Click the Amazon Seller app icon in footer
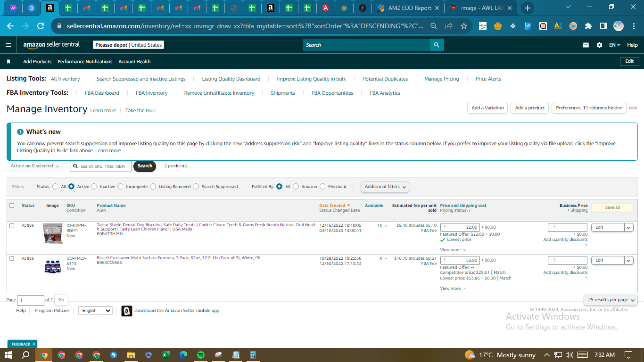The width and height of the screenshot is (644, 362). (126, 311)
